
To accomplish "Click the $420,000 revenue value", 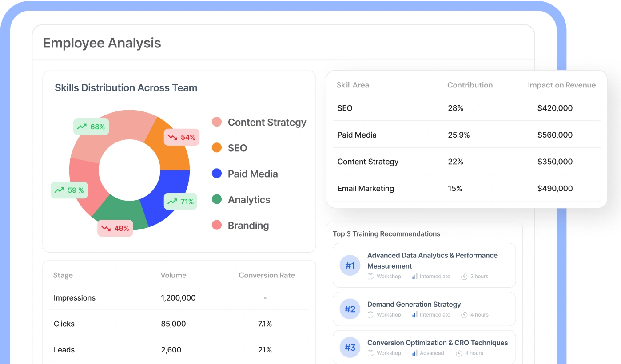I will [555, 108].
